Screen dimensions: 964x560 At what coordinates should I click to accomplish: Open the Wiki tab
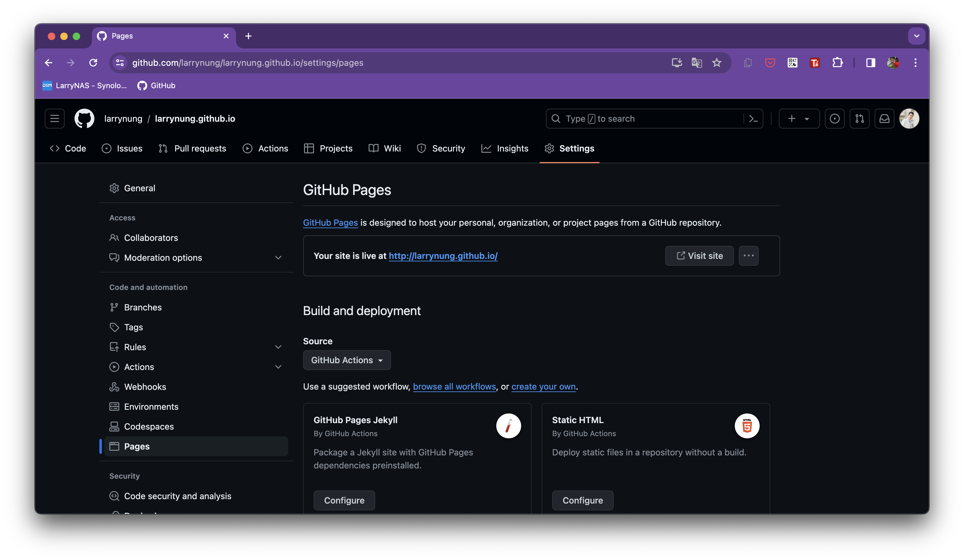(385, 148)
